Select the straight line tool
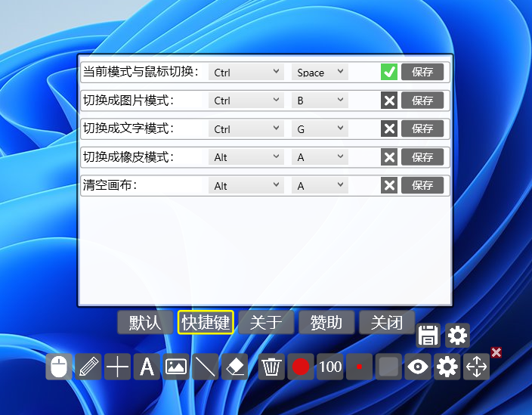Viewport: 532px width, 415px height. tap(206, 367)
